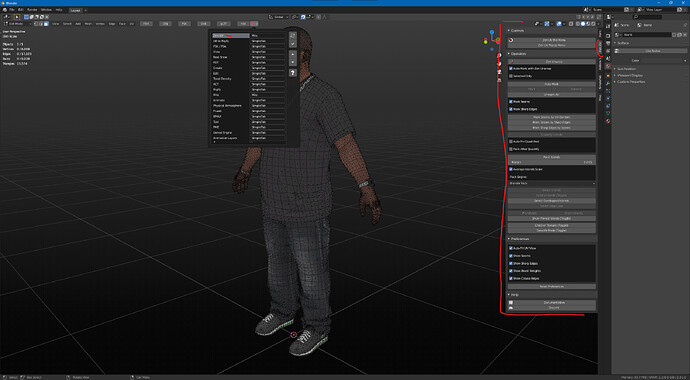Open the Mesh menu in viewport header

[88, 24]
